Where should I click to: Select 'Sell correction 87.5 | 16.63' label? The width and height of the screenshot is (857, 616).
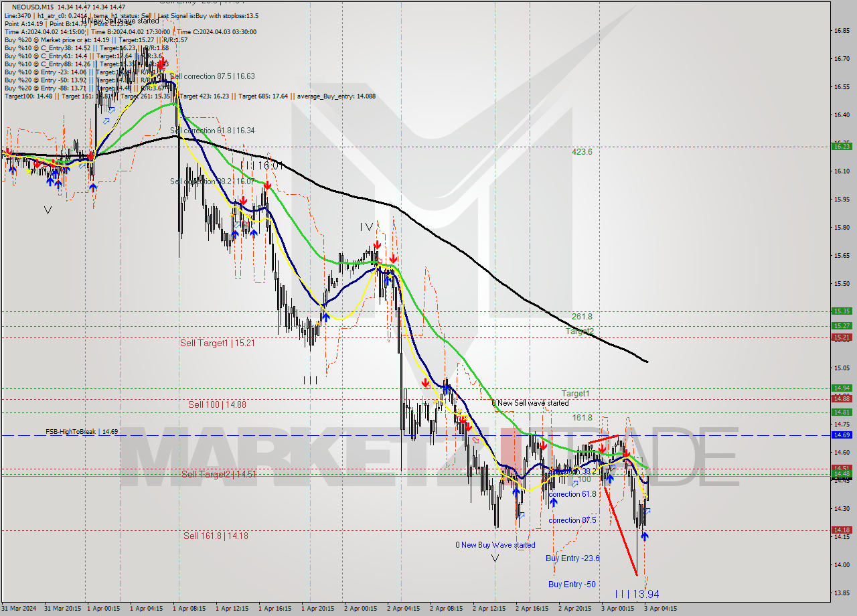(x=212, y=76)
